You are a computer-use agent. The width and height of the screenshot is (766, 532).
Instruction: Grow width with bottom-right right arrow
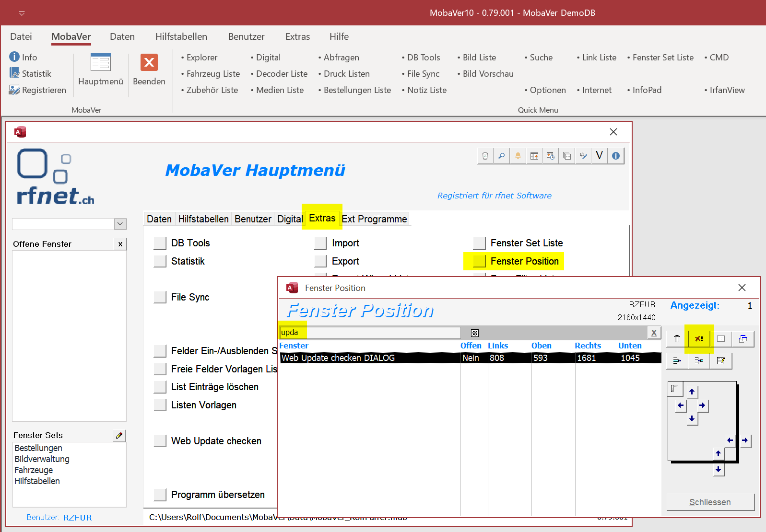coord(745,440)
